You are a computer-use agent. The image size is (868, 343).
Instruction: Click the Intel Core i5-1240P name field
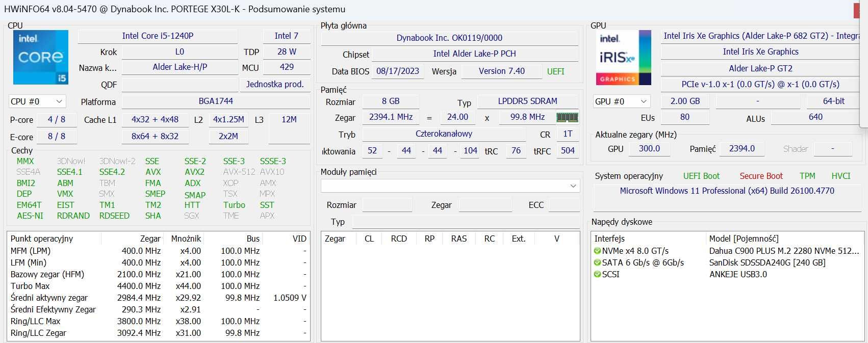[158, 36]
